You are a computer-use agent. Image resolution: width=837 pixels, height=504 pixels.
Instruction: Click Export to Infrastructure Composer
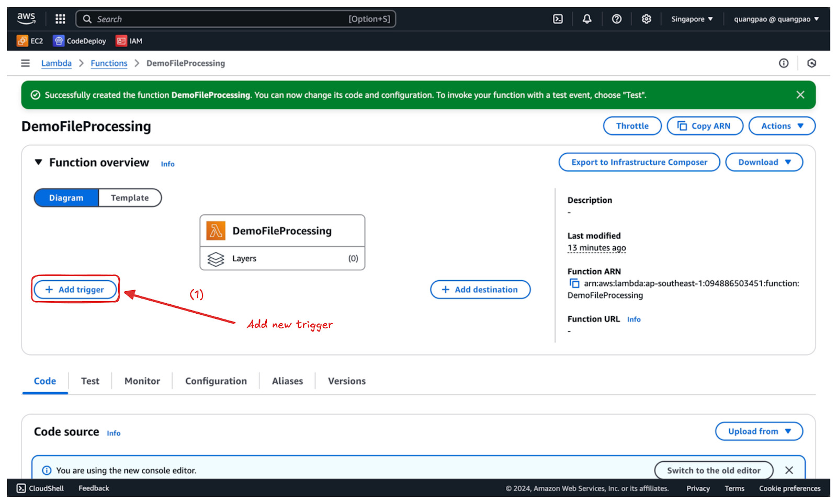click(639, 162)
